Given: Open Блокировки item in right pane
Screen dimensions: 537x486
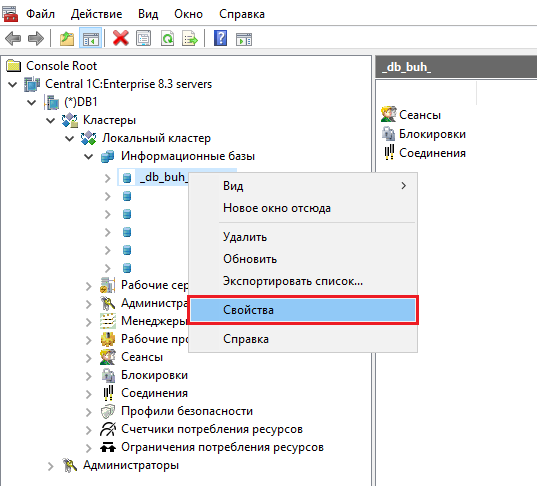Looking at the screenshot, I should (x=424, y=134).
